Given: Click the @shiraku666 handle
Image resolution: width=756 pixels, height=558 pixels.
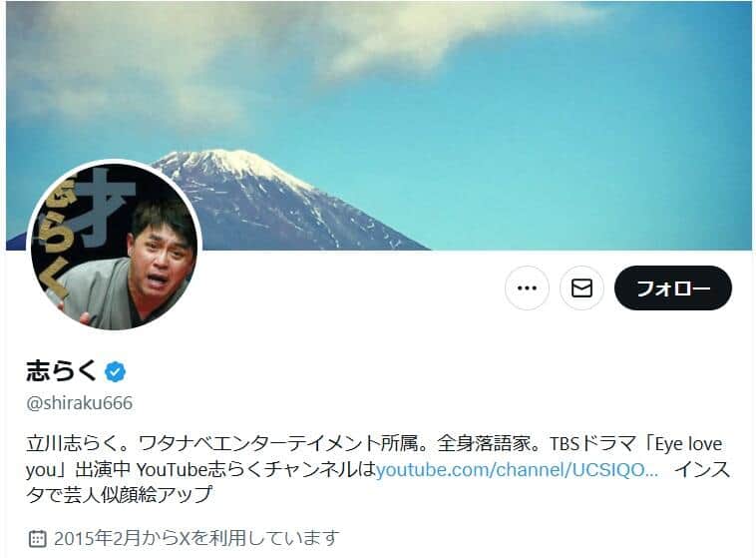Looking at the screenshot, I should coord(80,403).
